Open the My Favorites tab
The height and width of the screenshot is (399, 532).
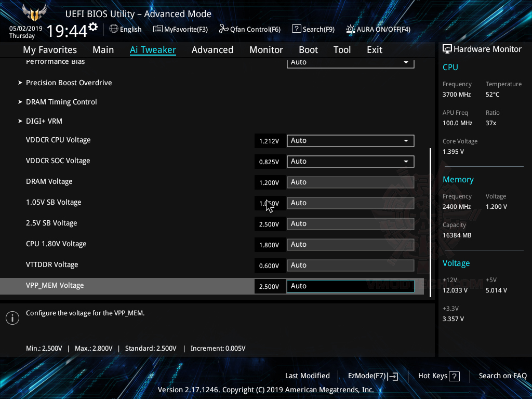[x=50, y=50]
